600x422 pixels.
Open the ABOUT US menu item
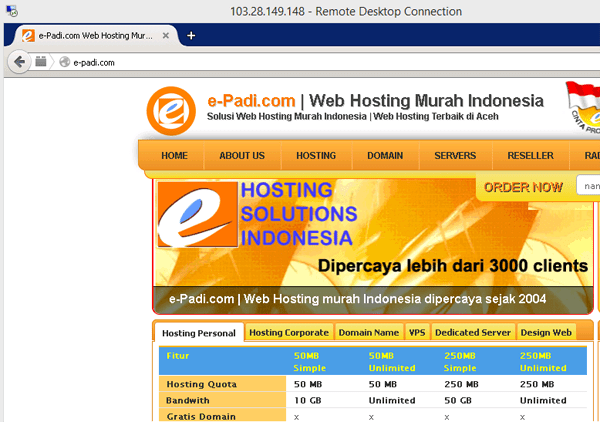(242, 156)
